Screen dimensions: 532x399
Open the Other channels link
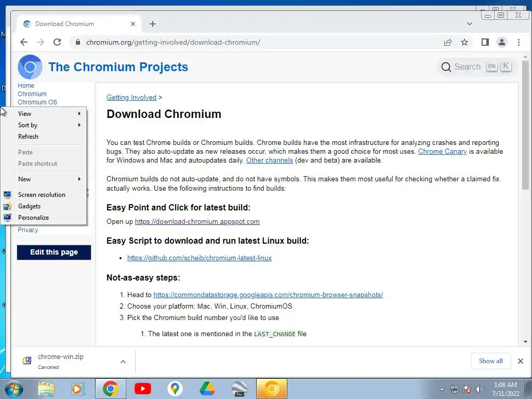270,160
